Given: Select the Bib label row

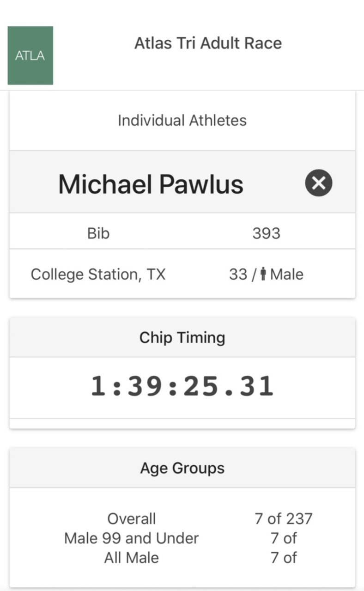Looking at the screenshot, I should click(182, 233).
